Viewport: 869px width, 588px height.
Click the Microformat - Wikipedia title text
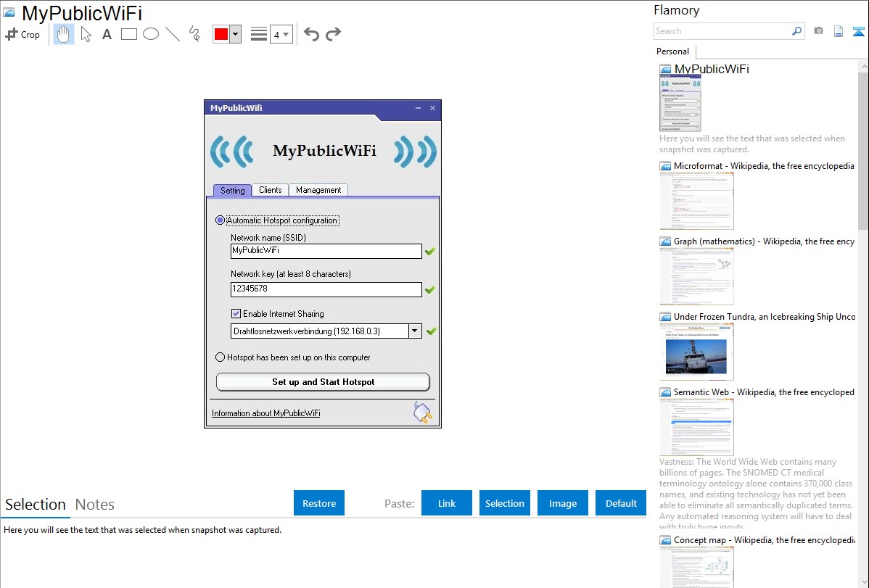pos(764,166)
